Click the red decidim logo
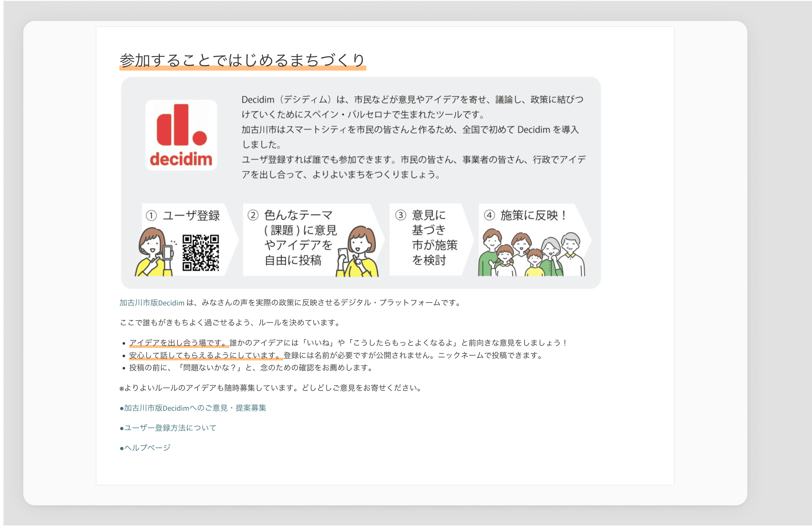The height and width of the screenshot is (531, 812). [x=181, y=135]
